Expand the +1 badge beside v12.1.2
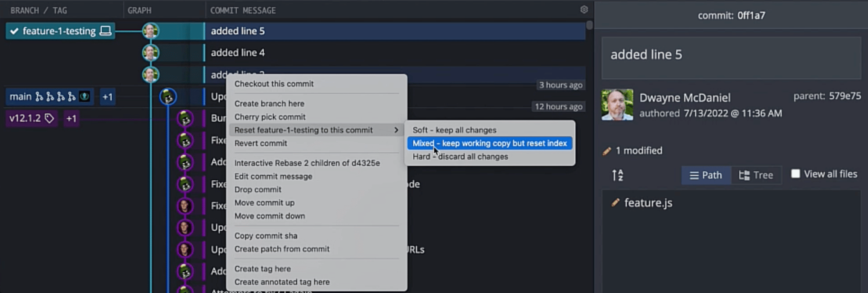Image resolution: width=868 pixels, height=293 pixels. coord(71,119)
